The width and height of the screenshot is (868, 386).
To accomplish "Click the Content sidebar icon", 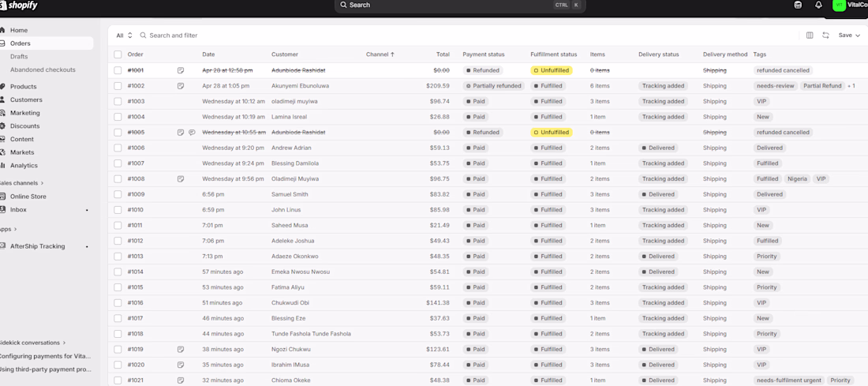I will tap(3, 139).
